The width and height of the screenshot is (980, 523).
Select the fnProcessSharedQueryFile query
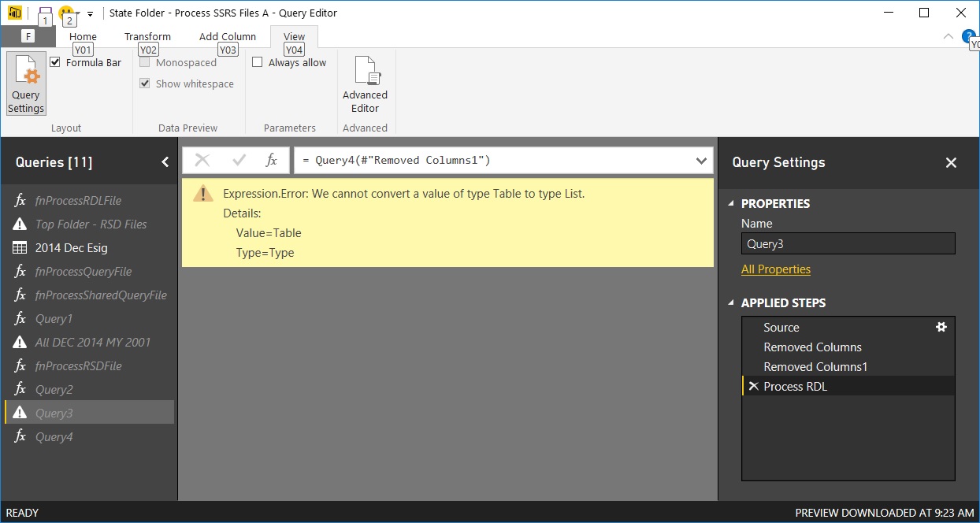click(x=89, y=295)
